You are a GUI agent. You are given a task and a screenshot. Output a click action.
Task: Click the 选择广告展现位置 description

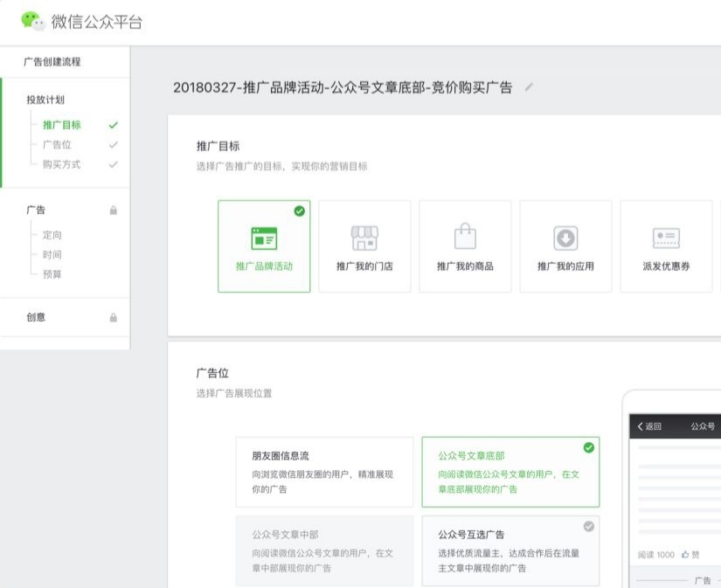234,393
